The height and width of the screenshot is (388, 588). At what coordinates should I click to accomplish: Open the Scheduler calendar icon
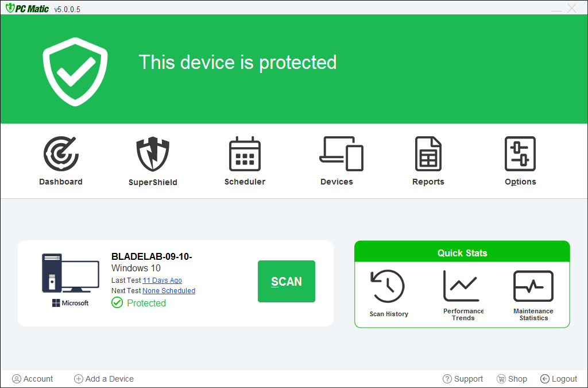[x=245, y=154]
